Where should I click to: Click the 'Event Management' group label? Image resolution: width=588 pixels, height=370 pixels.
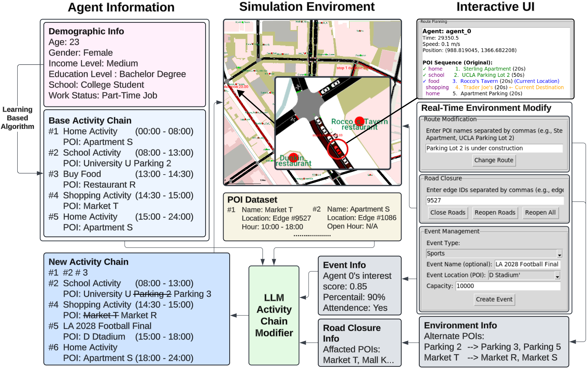(x=452, y=231)
